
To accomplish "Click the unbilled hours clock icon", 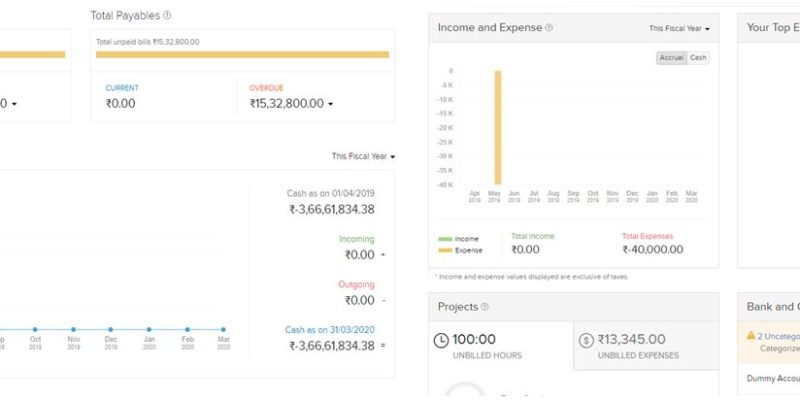I will [x=441, y=340].
